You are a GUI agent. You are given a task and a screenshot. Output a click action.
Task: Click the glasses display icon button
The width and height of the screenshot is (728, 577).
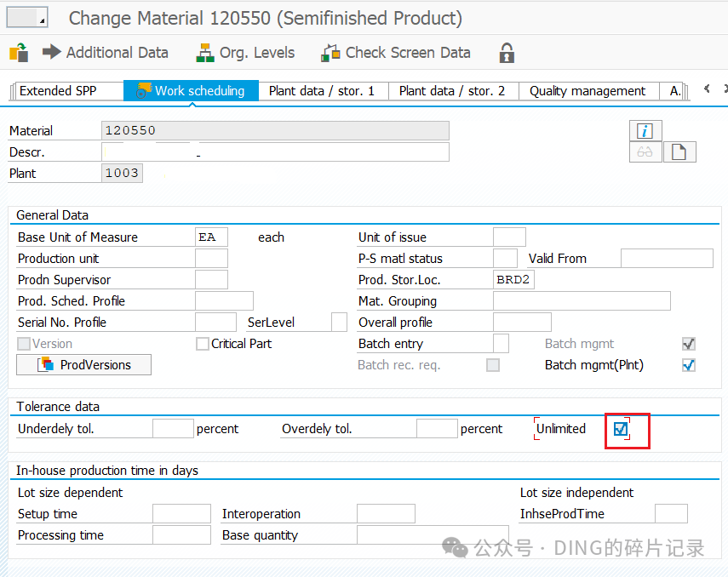tap(645, 152)
